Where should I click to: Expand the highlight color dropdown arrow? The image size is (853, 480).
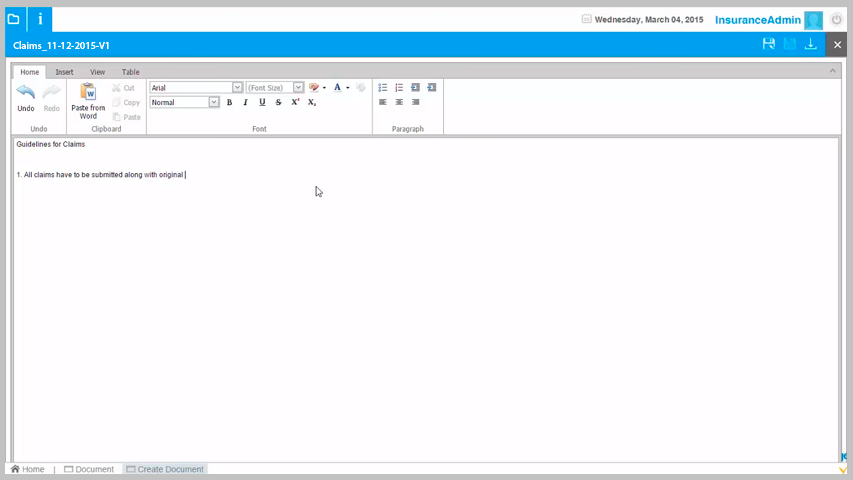coord(324,88)
